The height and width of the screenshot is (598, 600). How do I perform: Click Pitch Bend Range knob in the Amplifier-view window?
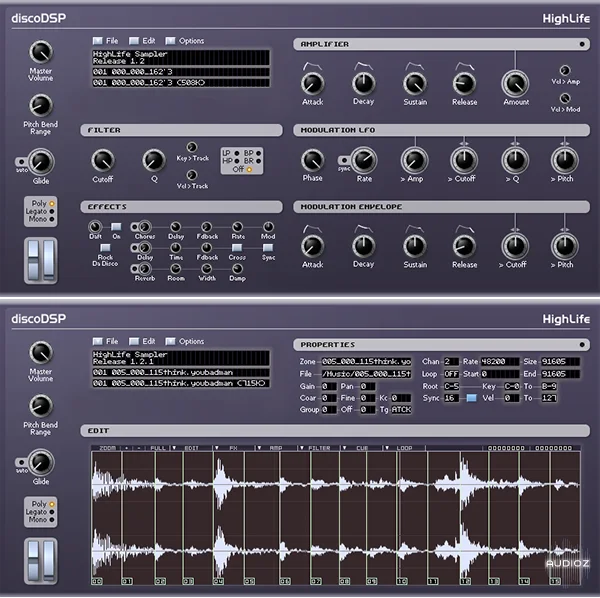[41, 106]
